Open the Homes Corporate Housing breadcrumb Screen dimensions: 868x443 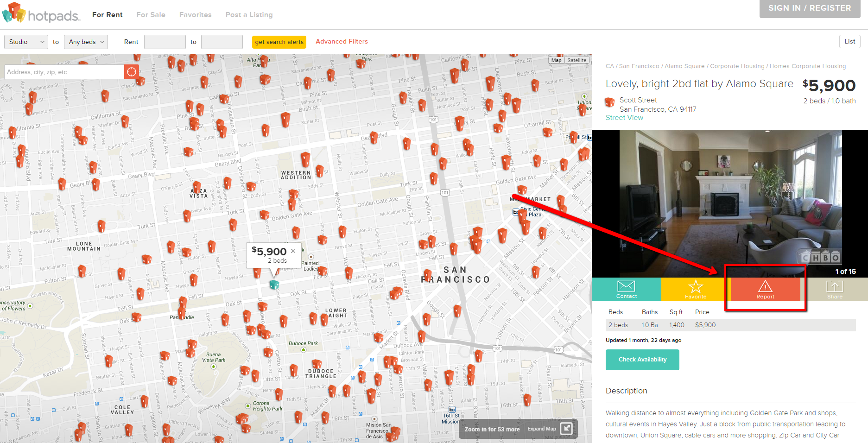click(808, 66)
